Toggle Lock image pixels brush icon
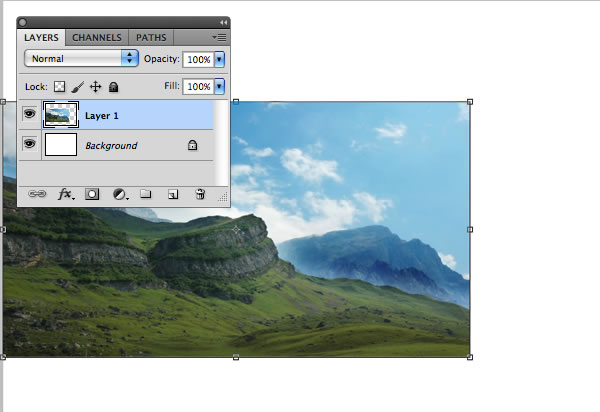 tap(77, 87)
